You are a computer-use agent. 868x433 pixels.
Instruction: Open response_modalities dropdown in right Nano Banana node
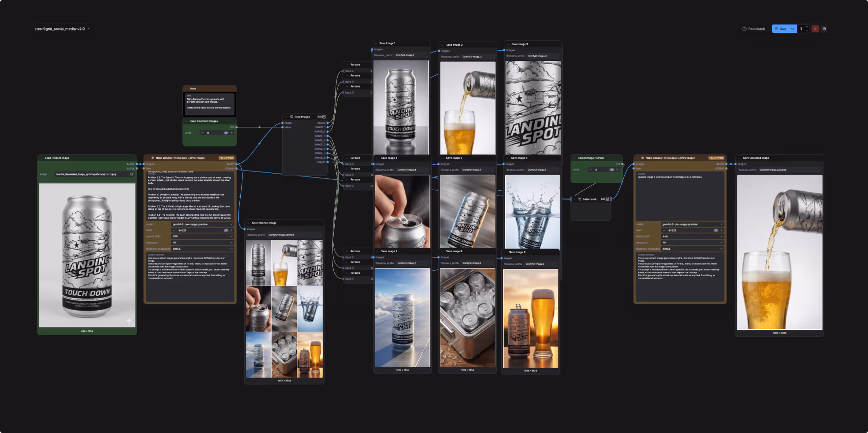click(693, 249)
